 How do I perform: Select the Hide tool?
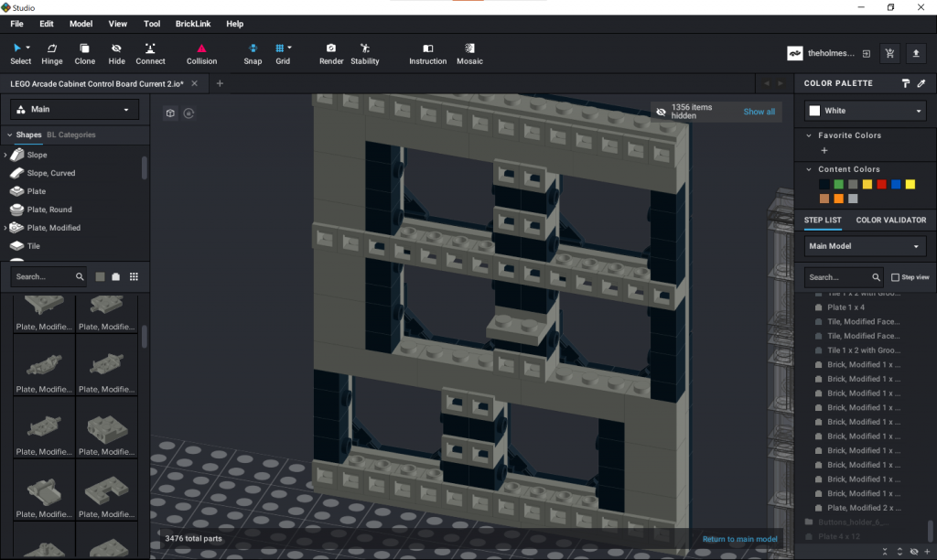(x=116, y=52)
